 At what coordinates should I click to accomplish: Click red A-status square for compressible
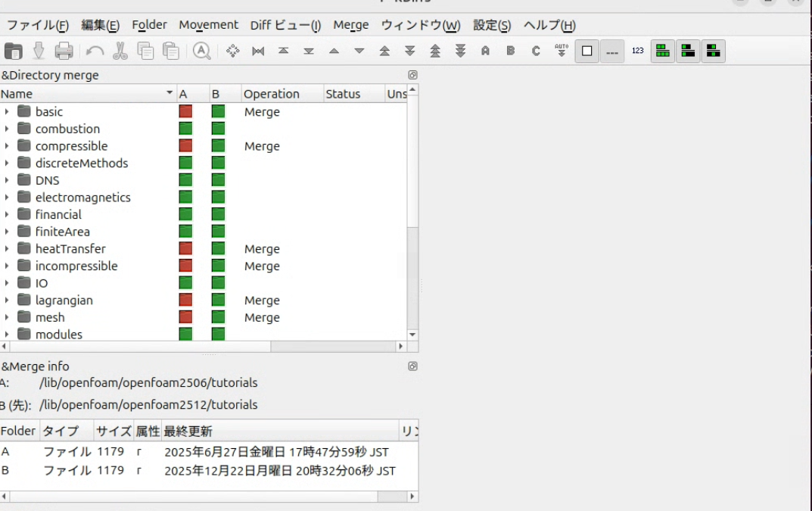[x=185, y=146]
